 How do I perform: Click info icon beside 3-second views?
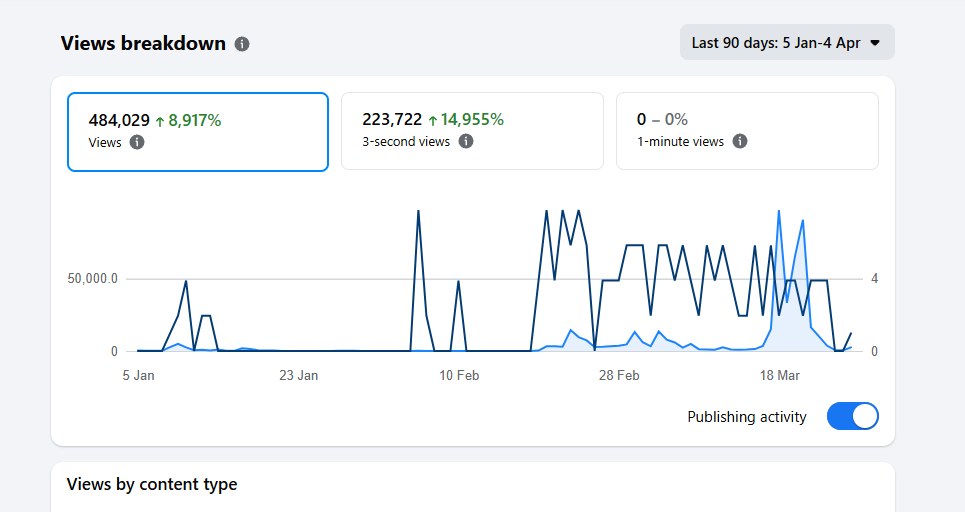[x=466, y=141]
